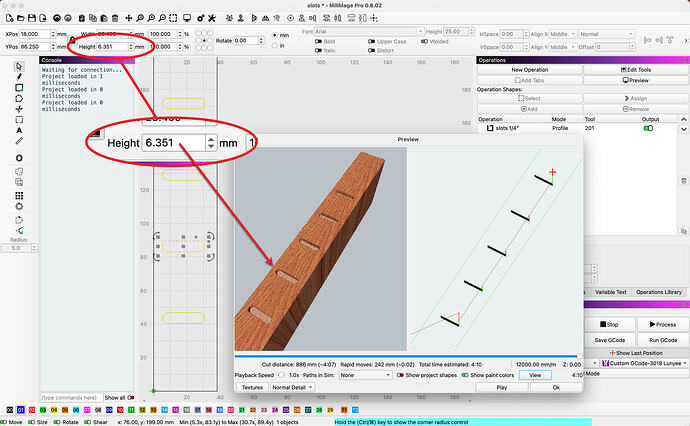Select the pencil draw lines tool

point(19,77)
